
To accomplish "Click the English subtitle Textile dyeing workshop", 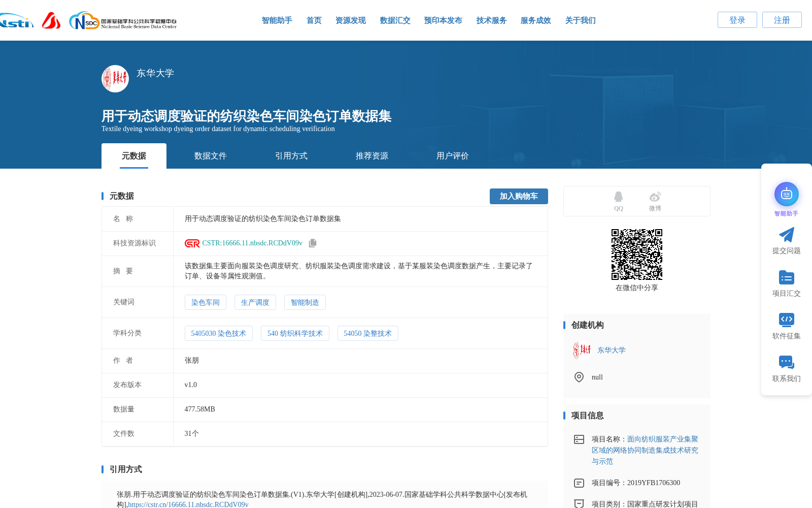I will [218, 129].
